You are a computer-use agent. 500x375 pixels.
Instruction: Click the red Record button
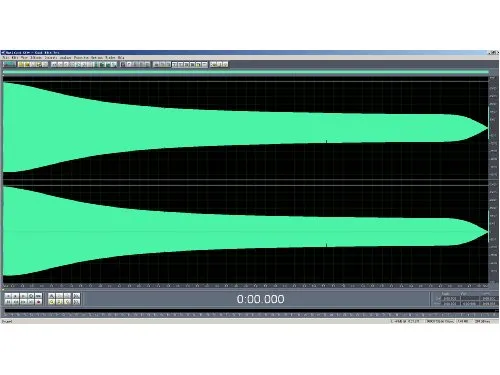point(38,302)
